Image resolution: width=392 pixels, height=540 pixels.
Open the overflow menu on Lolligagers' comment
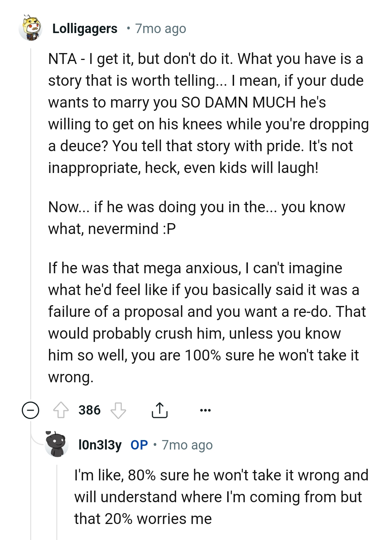pyautogui.click(x=205, y=410)
